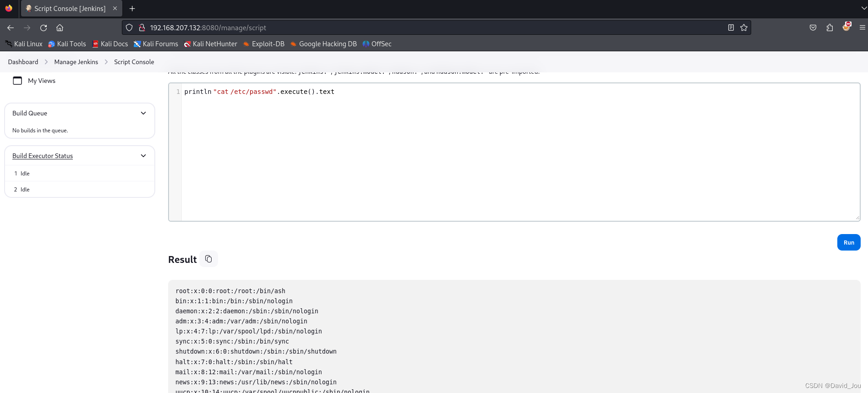Open the Kali Tools bookmark
The width and height of the screenshot is (868, 393).
click(67, 44)
